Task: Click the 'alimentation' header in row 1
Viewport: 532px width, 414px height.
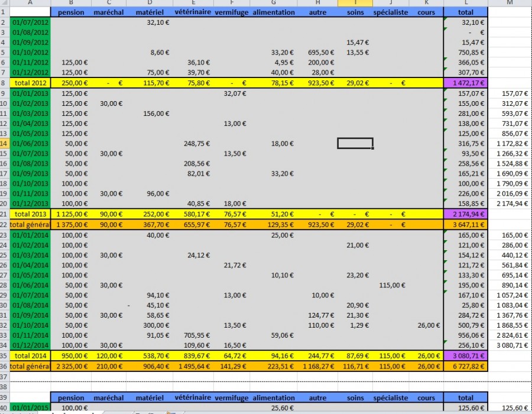Action: pos(274,12)
